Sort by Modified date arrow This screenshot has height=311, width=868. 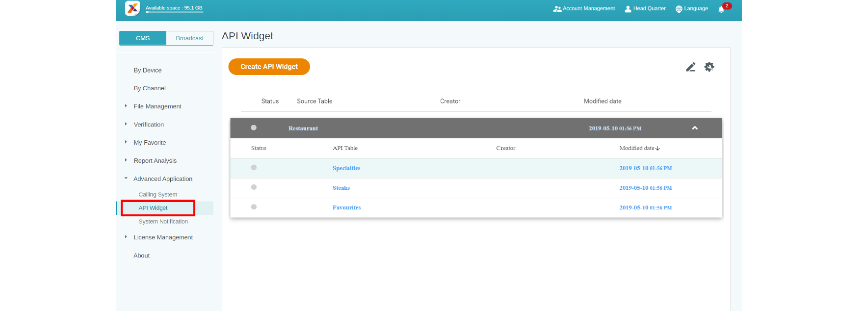pos(658,149)
